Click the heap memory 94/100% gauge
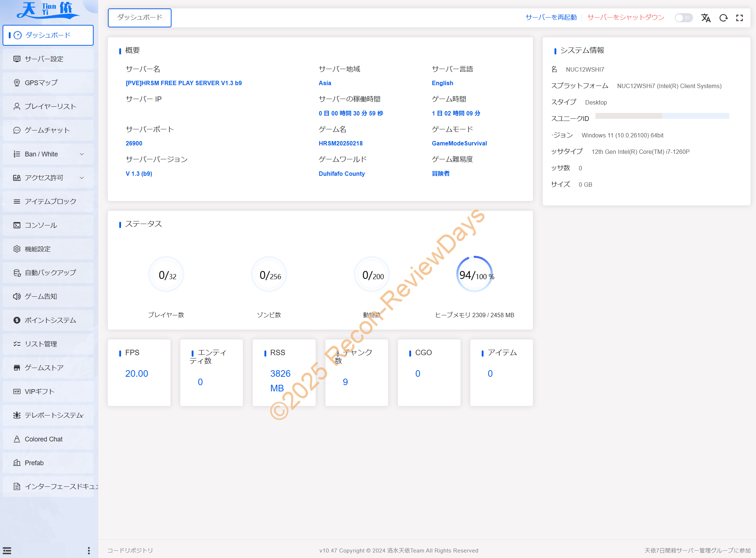Screen dimensions: 756x558 (474, 274)
